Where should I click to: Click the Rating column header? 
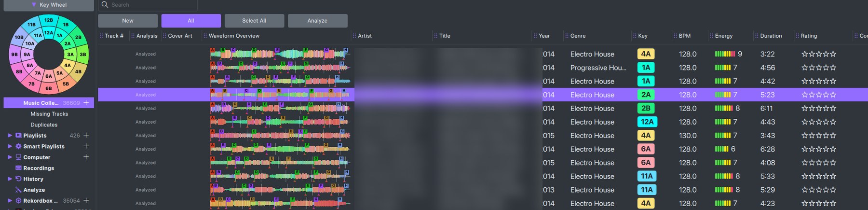[809, 36]
